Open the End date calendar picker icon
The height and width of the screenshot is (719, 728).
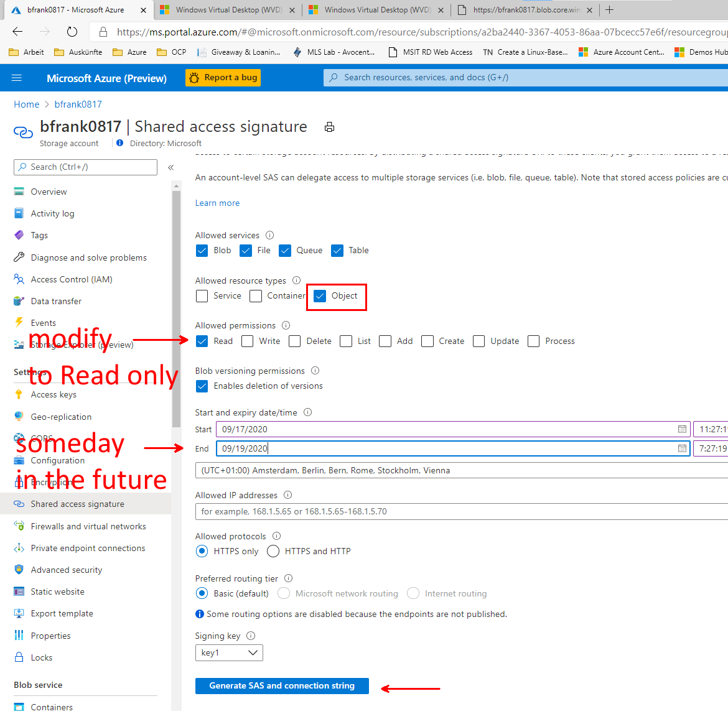pyautogui.click(x=682, y=448)
